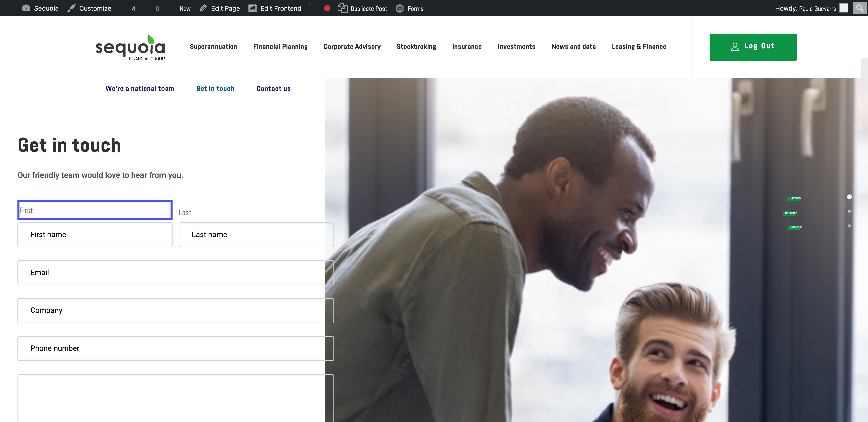Open the Sequoia dashboard icon in admin bar

(26, 8)
